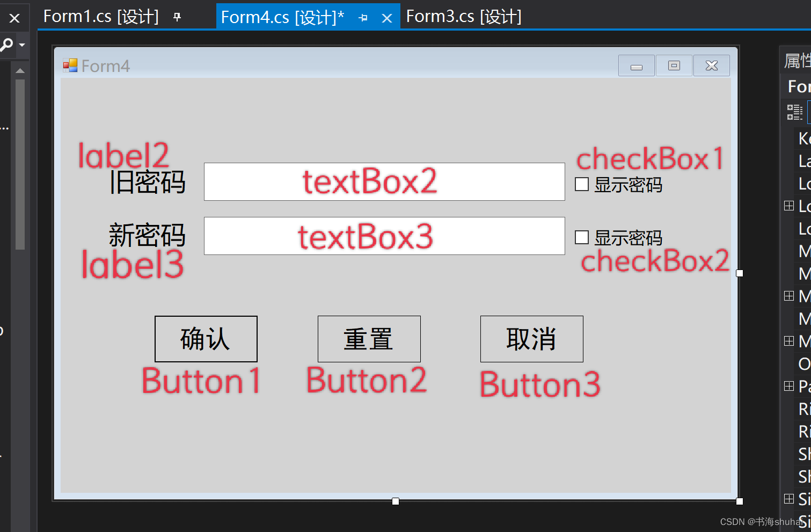Pin the Form1.cs tab
811x532 pixels.
click(x=177, y=17)
